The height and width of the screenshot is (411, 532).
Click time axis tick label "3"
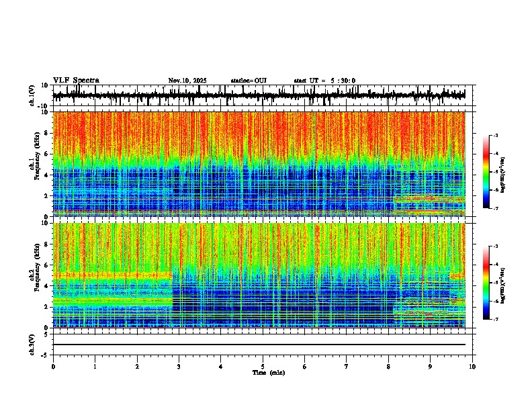(179, 367)
